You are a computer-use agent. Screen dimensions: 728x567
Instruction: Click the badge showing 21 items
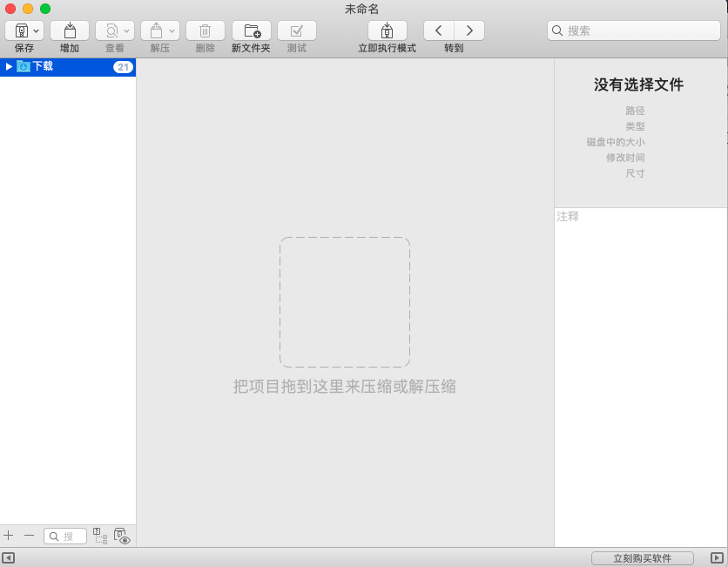point(125,66)
